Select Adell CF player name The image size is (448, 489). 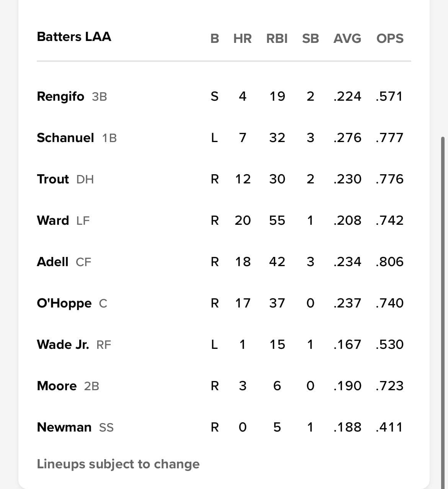click(x=52, y=262)
